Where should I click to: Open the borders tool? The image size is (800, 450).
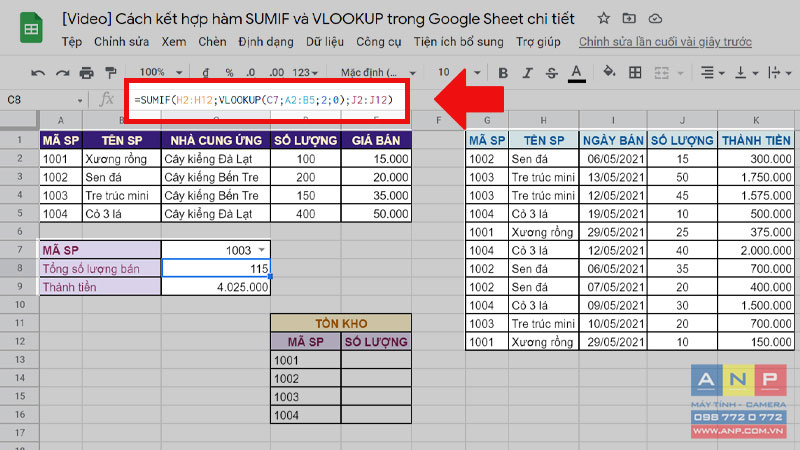coord(635,72)
